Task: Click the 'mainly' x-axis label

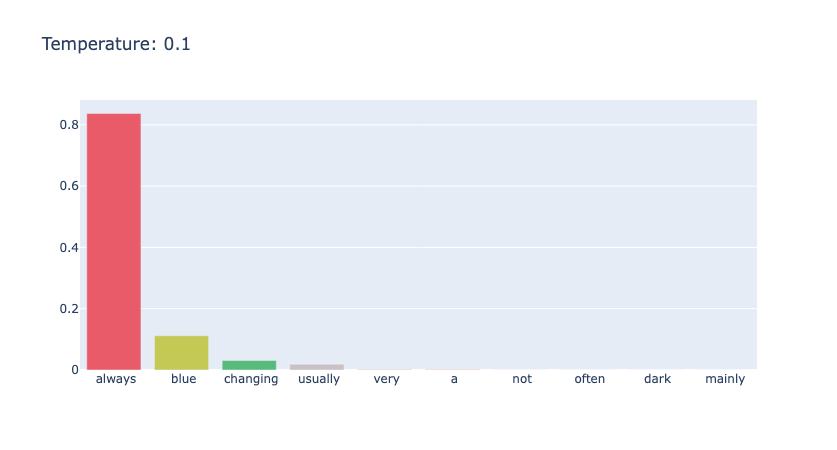Action: (725, 380)
